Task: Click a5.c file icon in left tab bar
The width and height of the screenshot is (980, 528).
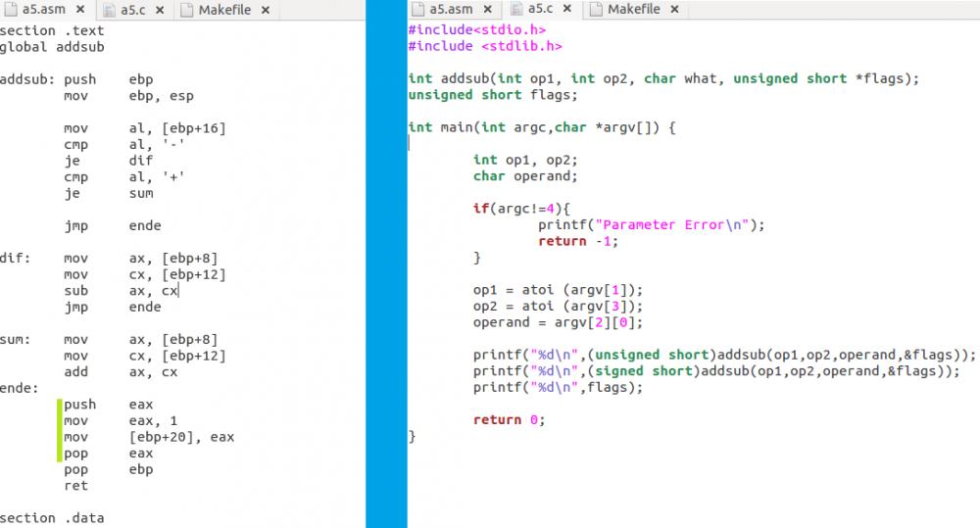Action: tap(110, 10)
